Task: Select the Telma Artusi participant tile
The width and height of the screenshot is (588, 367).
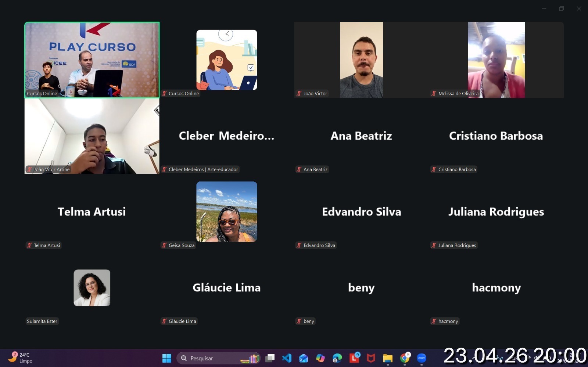Action: point(92,212)
